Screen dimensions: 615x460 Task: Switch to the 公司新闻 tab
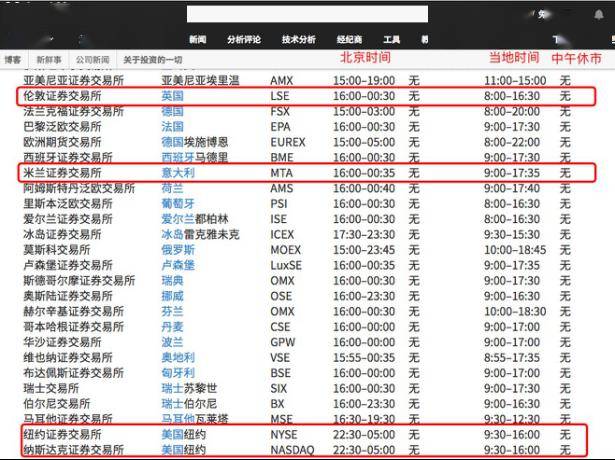[93, 60]
